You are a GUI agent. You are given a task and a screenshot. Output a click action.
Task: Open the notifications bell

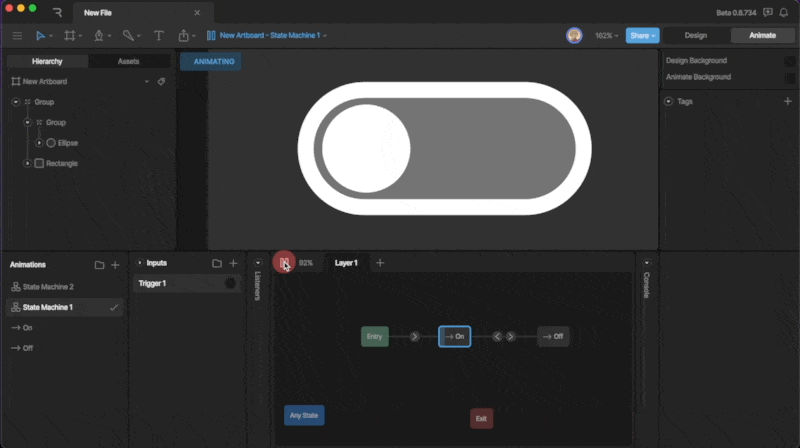point(784,12)
